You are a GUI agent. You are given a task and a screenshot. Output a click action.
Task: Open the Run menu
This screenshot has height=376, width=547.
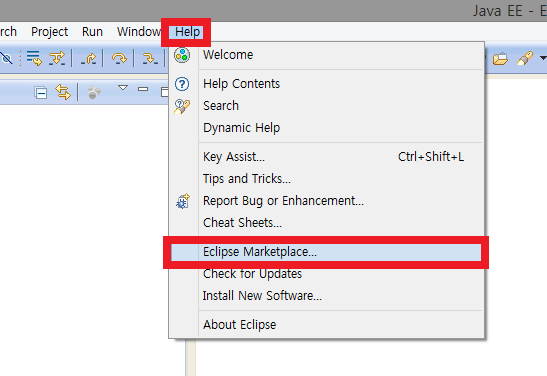92,32
